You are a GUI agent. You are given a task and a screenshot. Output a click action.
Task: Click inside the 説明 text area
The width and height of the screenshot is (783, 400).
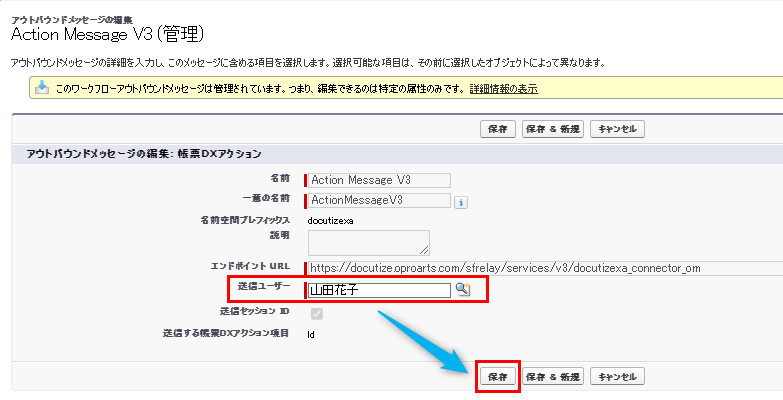pos(368,242)
